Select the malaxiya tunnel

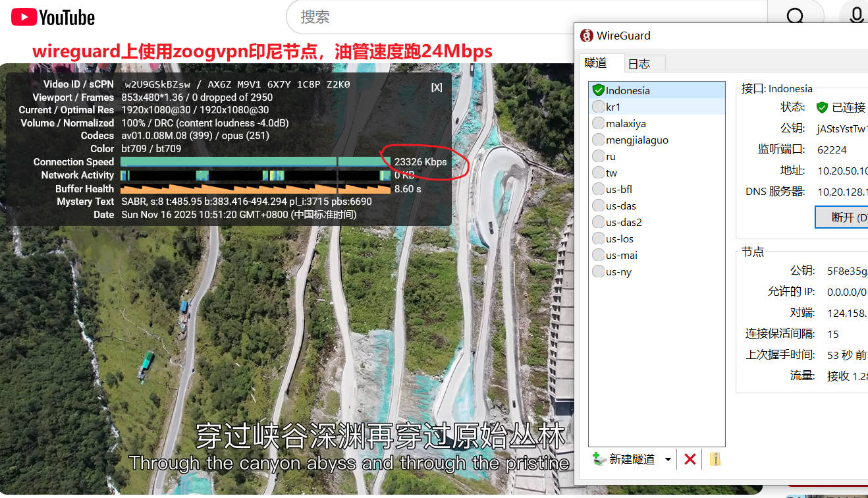[626, 123]
